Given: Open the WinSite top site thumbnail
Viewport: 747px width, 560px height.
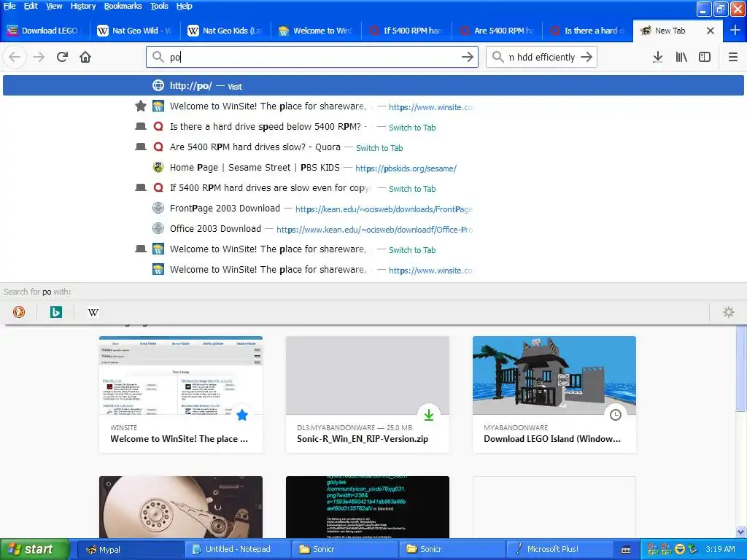Looking at the screenshot, I should [x=181, y=394].
